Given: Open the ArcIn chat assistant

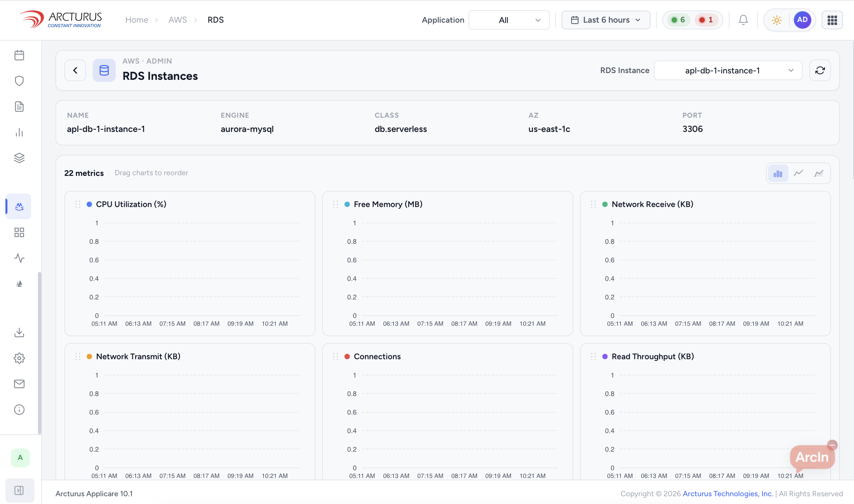Looking at the screenshot, I should tap(812, 457).
